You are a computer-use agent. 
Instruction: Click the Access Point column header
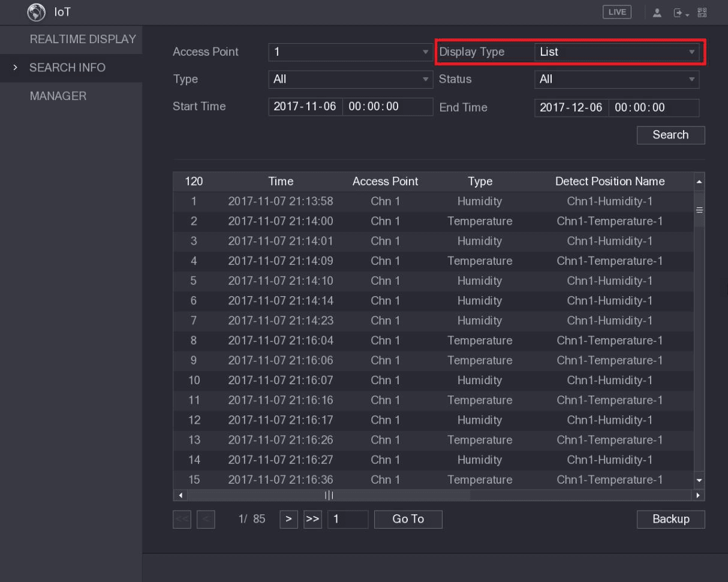[x=385, y=182]
